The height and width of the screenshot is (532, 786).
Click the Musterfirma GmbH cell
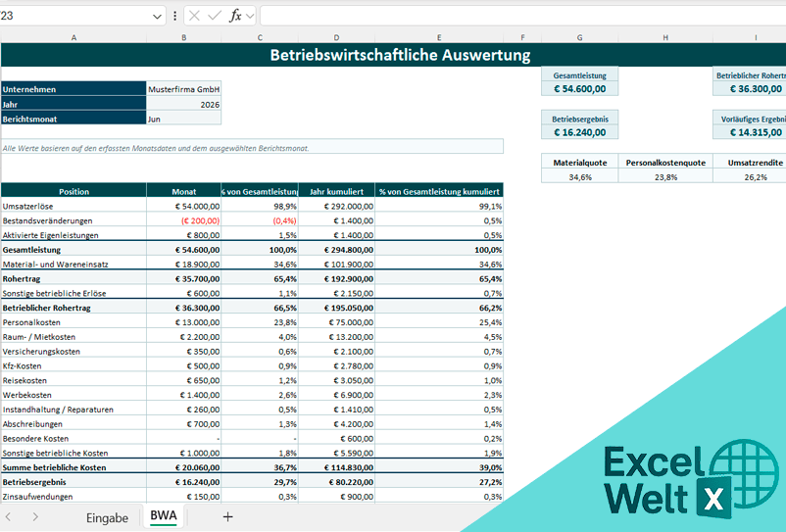(x=183, y=89)
